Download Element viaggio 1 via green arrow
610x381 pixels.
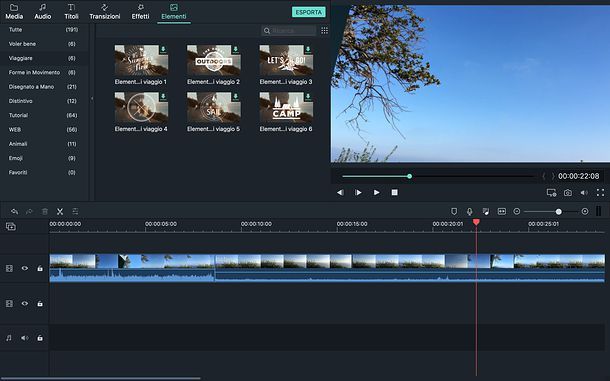pyautogui.click(x=163, y=49)
